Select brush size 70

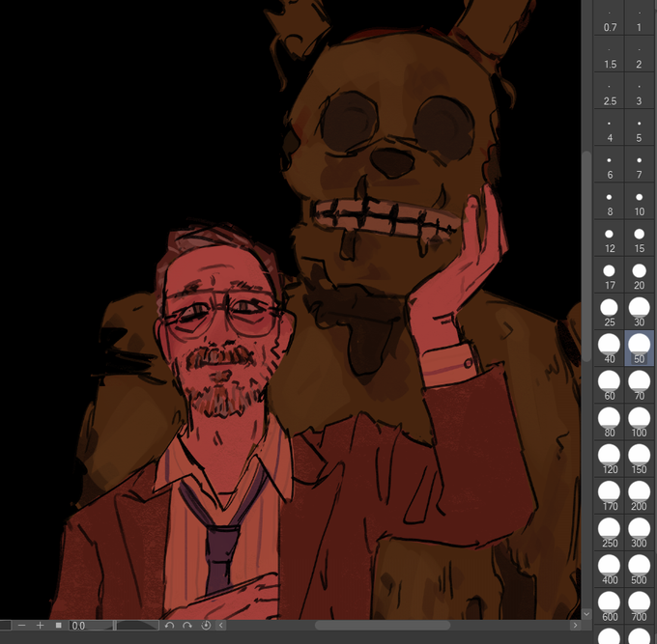point(639,385)
